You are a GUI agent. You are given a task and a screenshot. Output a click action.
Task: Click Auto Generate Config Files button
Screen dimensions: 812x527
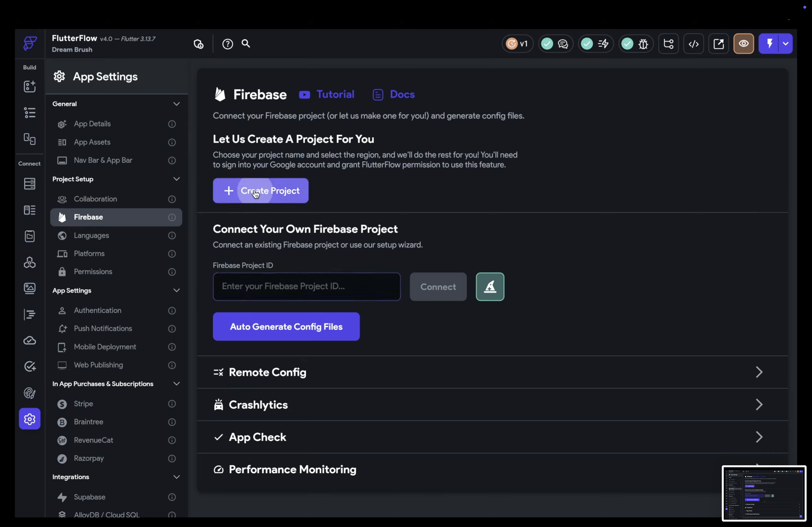point(286,327)
